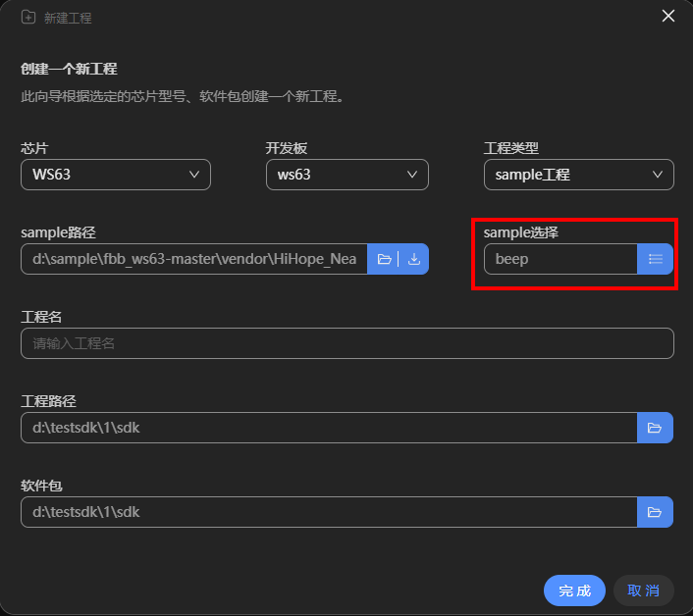Screen dimensions: 693x616
Task: Focus the 工程名 input field
Action: (346, 343)
